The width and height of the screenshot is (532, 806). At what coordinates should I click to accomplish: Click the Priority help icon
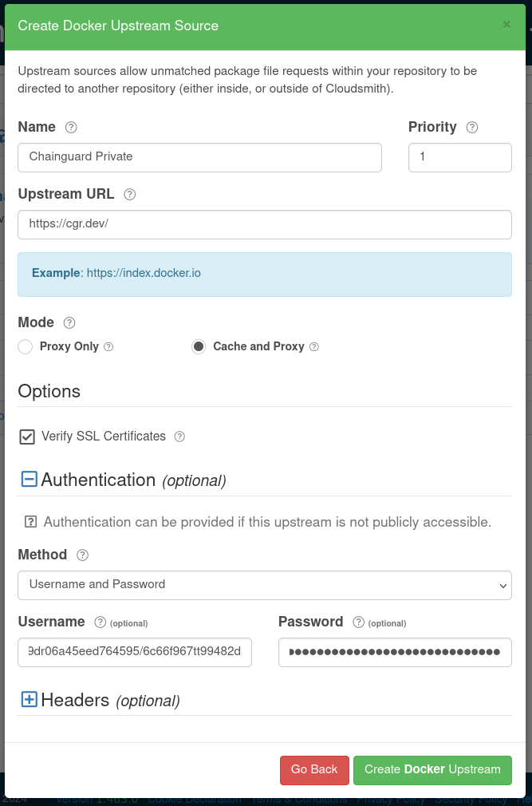(471, 127)
